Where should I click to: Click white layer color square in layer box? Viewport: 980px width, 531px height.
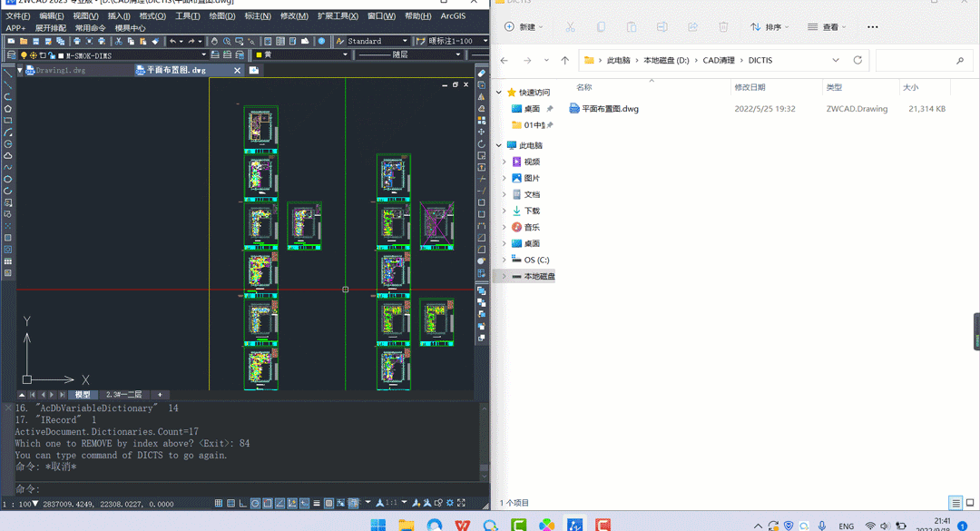pos(61,55)
